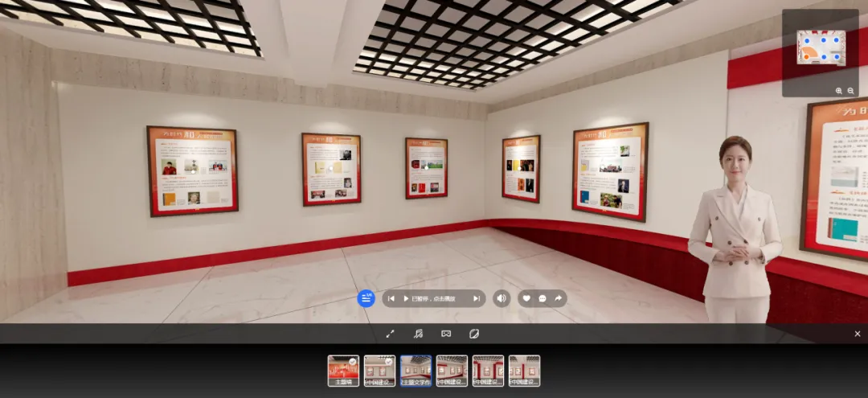Image resolution: width=868 pixels, height=398 pixels.
Task: Enable VR goggles mode
Action: [x=445, y=334]
